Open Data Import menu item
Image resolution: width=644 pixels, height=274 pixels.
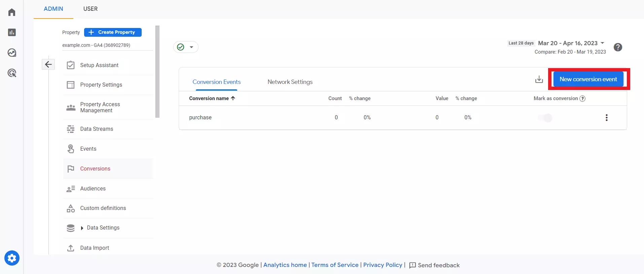point(108,248)
